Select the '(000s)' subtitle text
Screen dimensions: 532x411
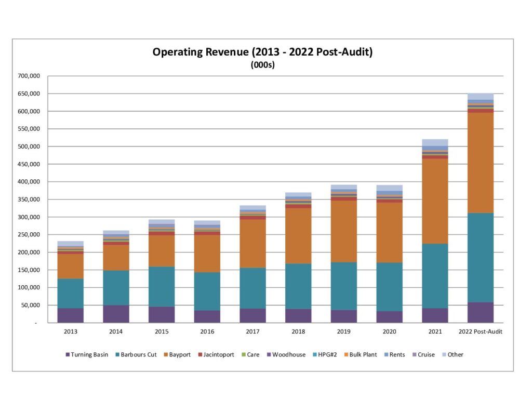click(262, 64)
